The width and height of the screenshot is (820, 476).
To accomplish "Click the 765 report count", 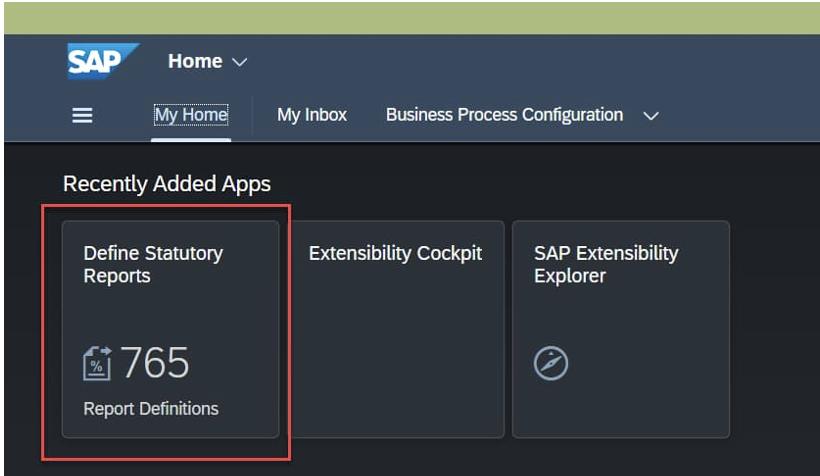I will coord(155,362).
